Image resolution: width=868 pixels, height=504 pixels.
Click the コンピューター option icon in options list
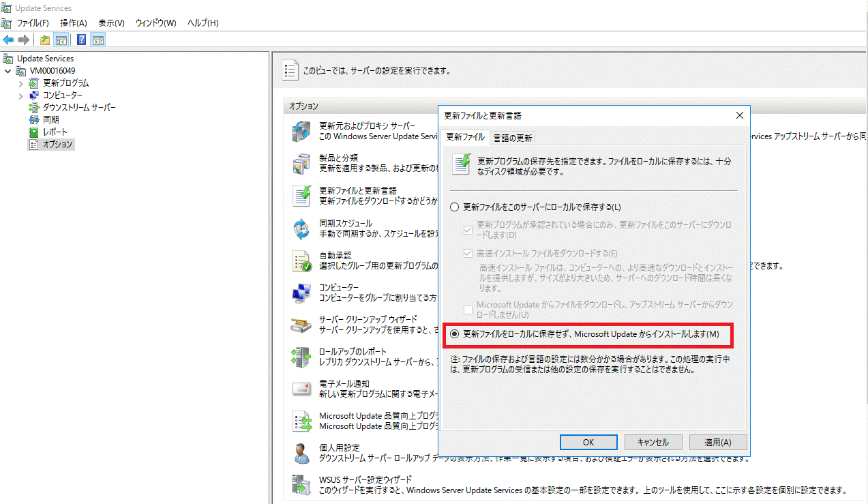click(x=301, y=293)
